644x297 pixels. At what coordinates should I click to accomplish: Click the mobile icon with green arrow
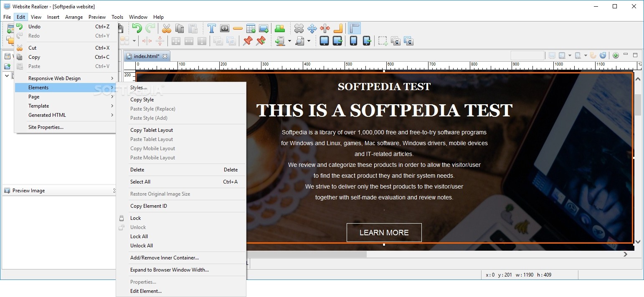[x=367, y=41]
